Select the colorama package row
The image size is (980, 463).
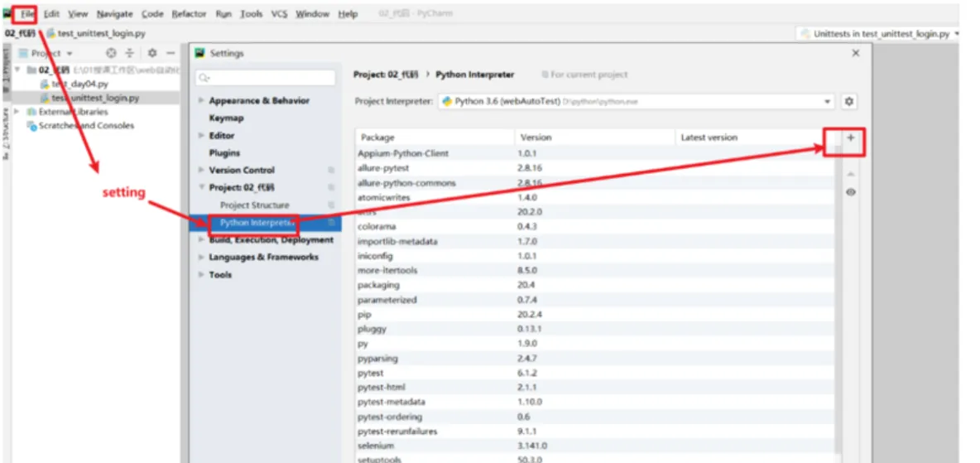tap(595, 226)
